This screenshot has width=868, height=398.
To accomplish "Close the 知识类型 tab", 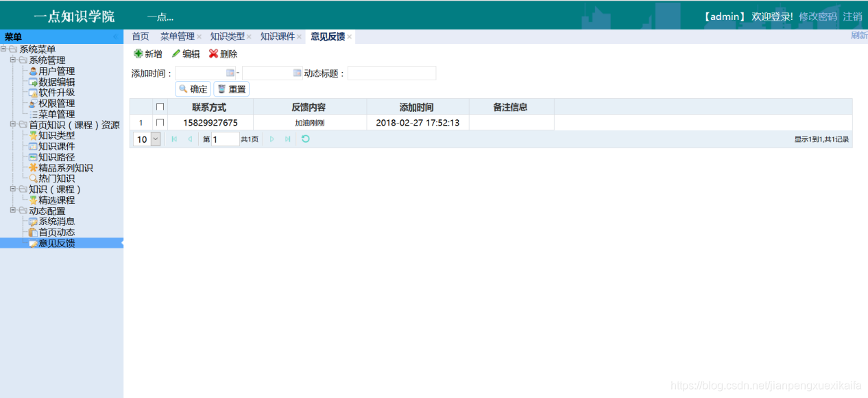I will pos(249,37).
